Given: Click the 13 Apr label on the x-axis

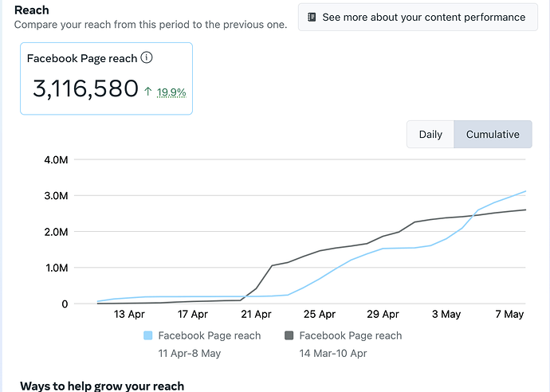Looking at the screenshot, I should click(x=130, y=315).
